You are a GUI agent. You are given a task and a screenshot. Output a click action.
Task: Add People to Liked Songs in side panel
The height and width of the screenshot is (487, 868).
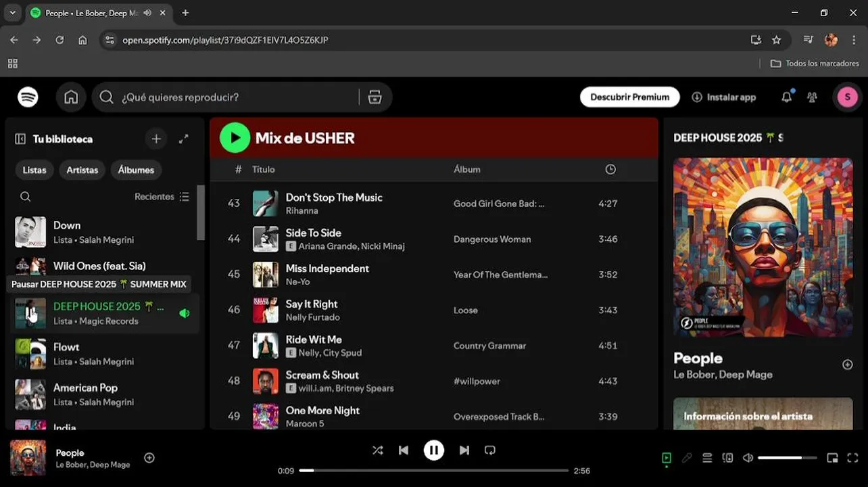[x=847, y=365]
